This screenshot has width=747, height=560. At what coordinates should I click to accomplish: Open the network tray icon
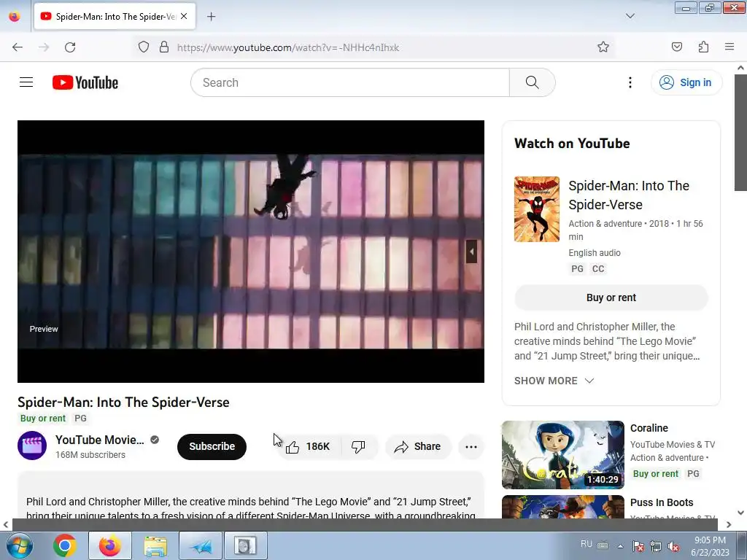tap(656, 546)
